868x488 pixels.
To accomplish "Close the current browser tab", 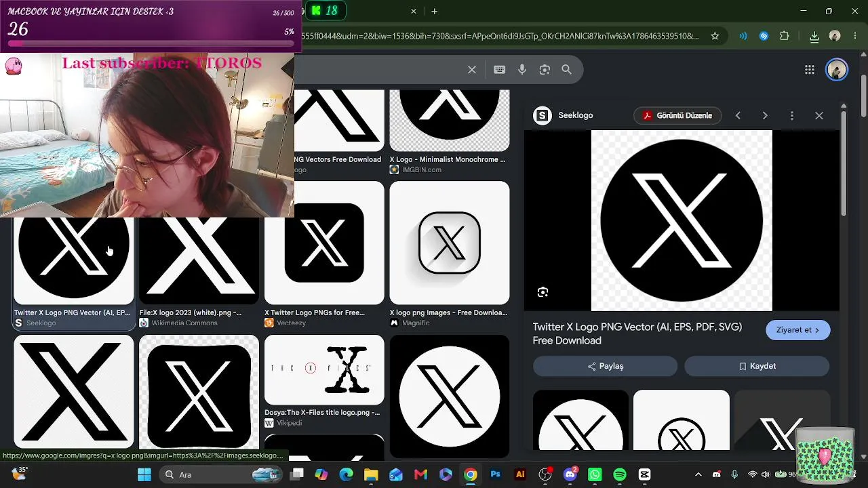I will click(414, 12).
